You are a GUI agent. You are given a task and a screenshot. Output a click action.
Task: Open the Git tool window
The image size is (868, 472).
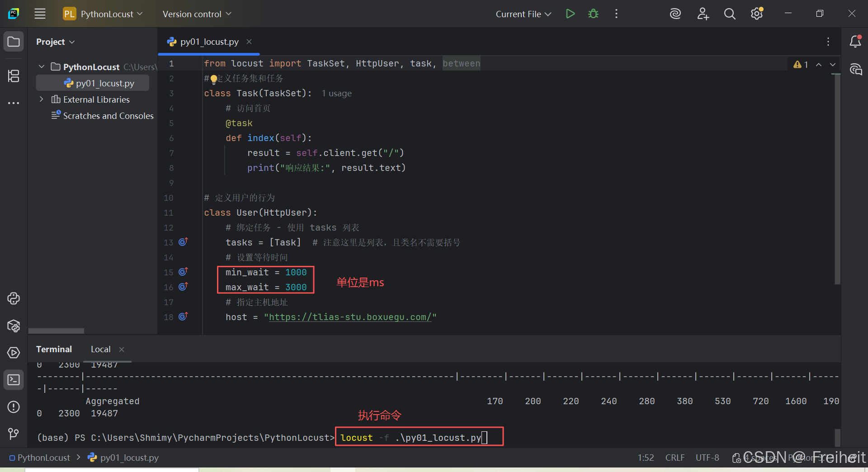pyautogui.click(x=14, y=434)
